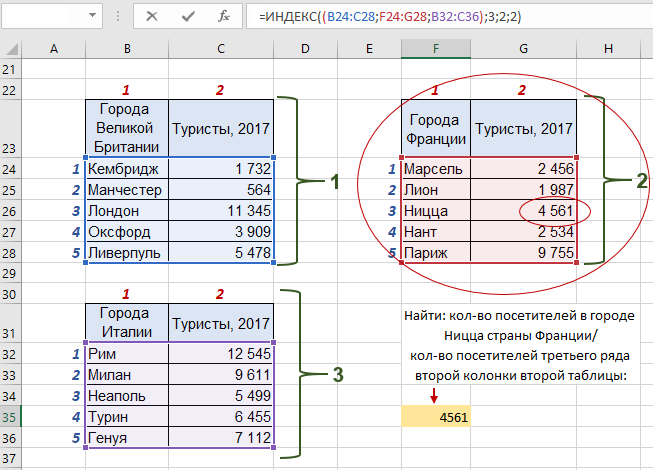This screenshot has width=653, height=470.
Task: Click the Рим cell in Italy table
Action: pos(127,353)
